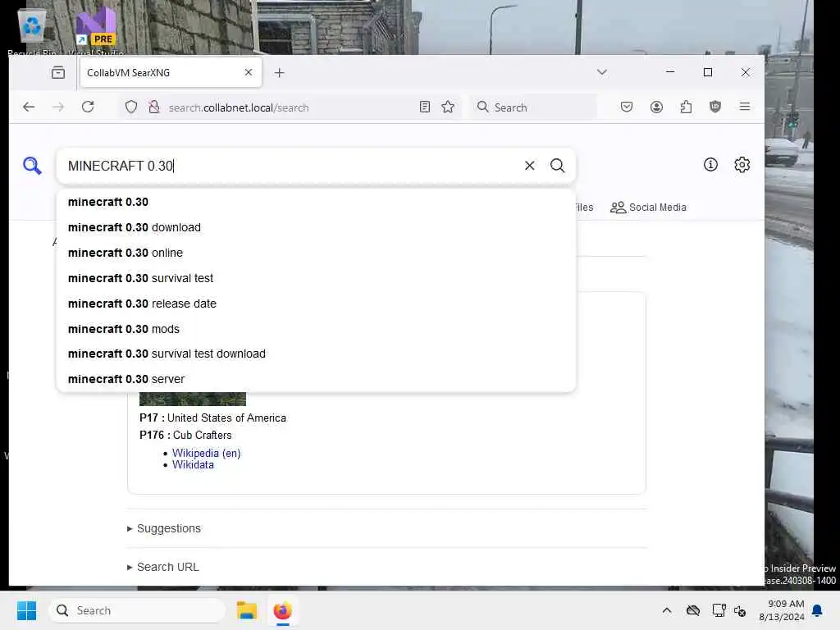Open the Wikidata link
This screenshot has width=840, height=630.
[x=193, y=465]
